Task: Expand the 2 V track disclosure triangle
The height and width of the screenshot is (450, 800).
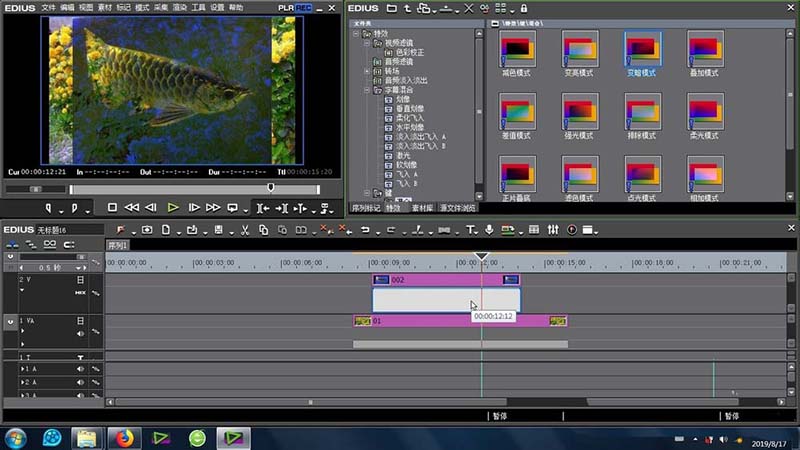Action: [x=21, y=292]
